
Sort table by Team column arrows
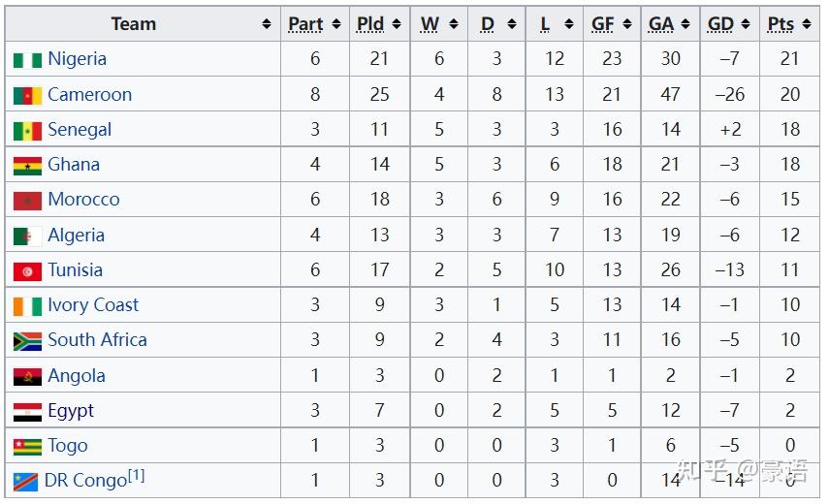coord(267,24)
